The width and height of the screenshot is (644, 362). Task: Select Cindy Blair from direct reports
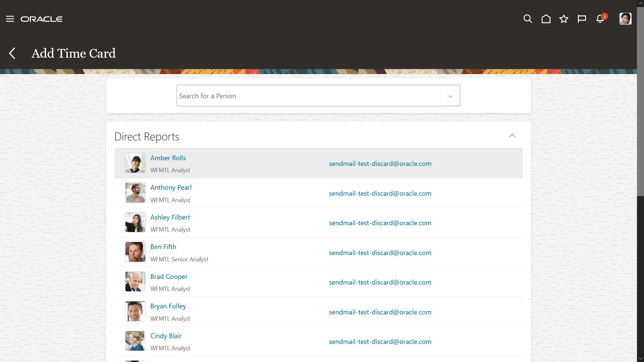[x=166, y=336]
